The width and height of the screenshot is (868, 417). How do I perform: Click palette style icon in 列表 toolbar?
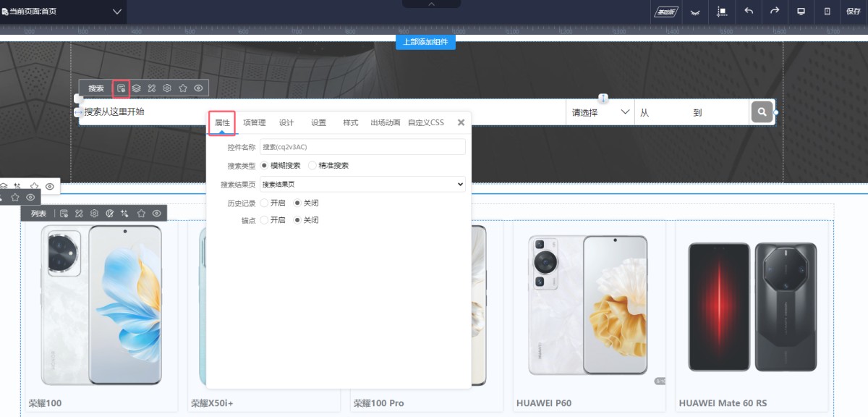coord(110,214)
